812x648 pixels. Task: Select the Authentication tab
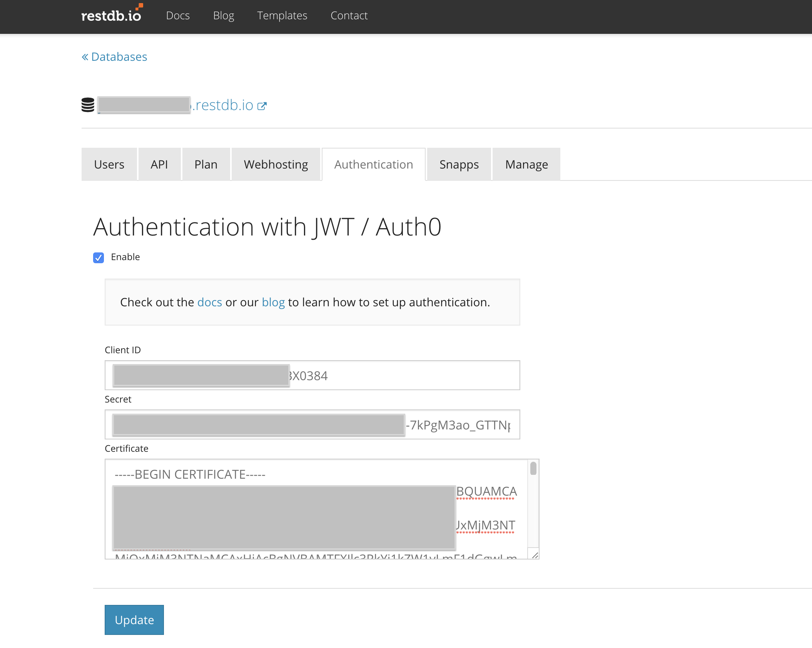(374, 164)
